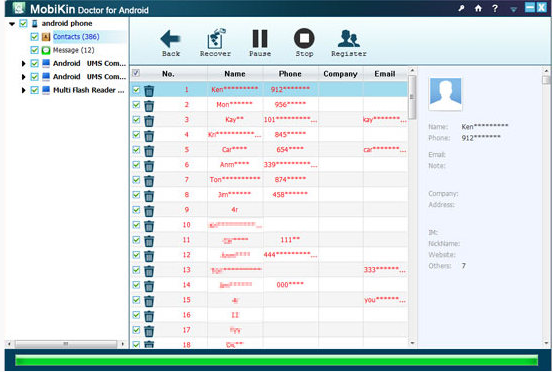The height and width of the screenshot is (372, 553).
Task: Uncheck the Message (12) checkbox
Action: click(34, 50)
